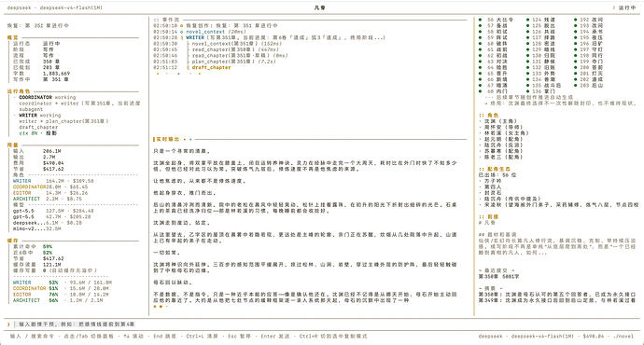Click the EDITOR 76% cache row
This screenshot has width=644, height=345.
[x=61, y=294]
